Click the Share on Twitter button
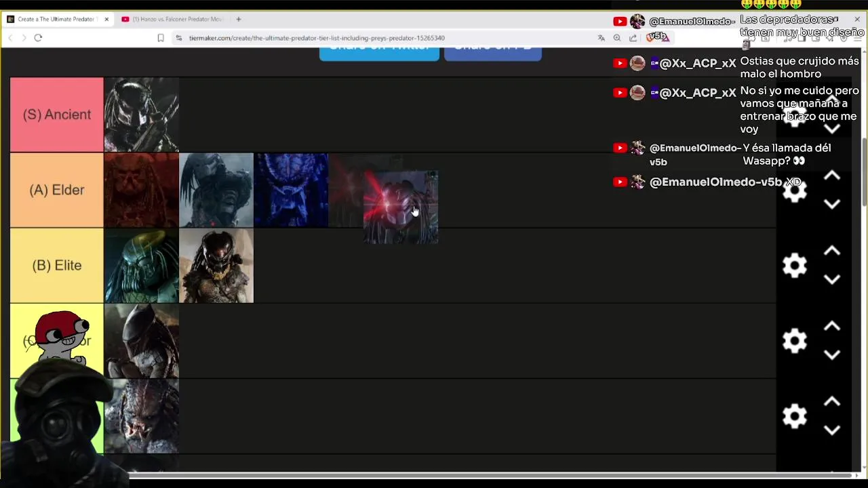The image size is (868, 488). [x=379, y=53]
